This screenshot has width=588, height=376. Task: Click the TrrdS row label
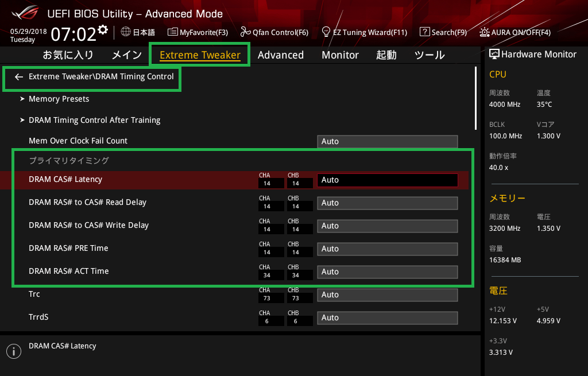point(38,317)
